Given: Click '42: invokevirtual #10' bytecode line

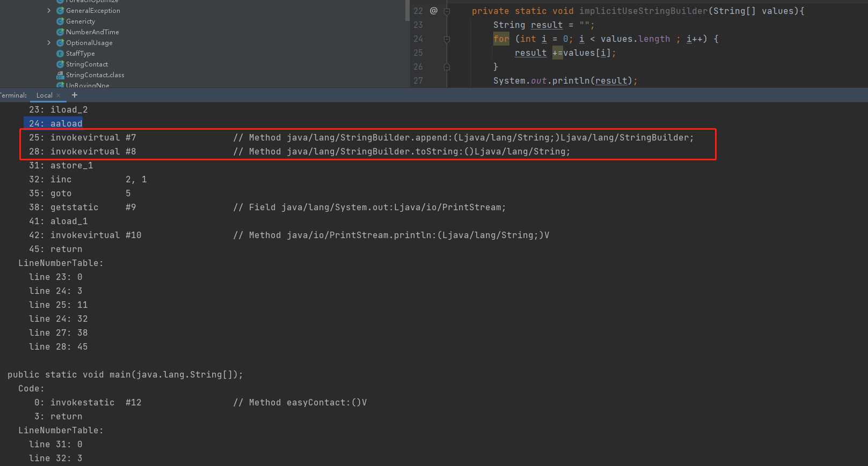Looking at the screenshot, I should pyautogui.click(x=85, y=235).
